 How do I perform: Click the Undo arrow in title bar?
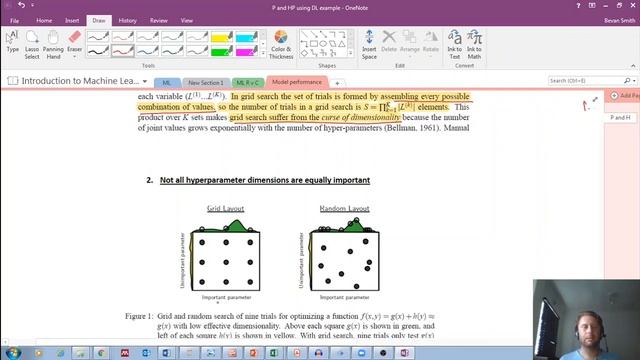(x=22, y=5)
